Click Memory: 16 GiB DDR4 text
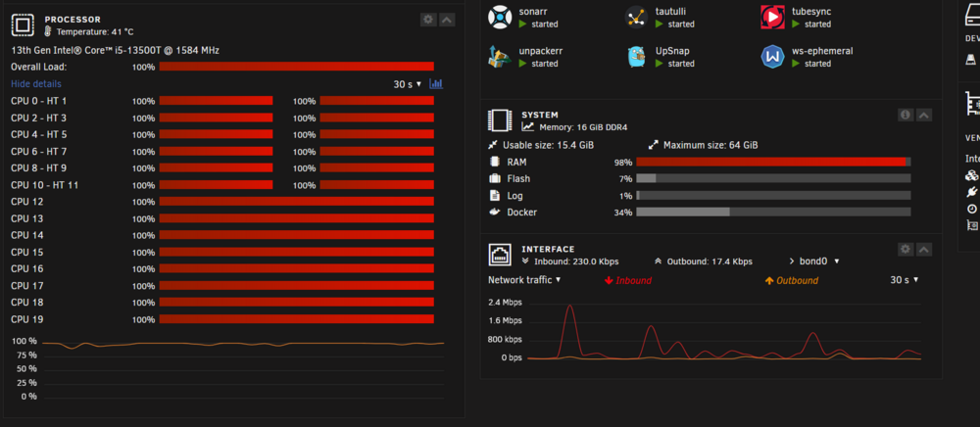Viewport: 980px width, 427px height. click(x=583, y=126)
